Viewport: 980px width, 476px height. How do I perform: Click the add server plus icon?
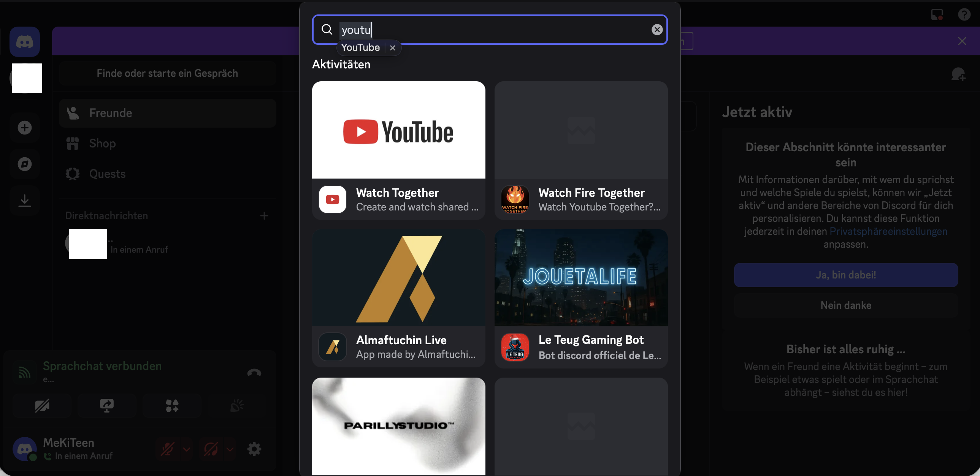25,128
